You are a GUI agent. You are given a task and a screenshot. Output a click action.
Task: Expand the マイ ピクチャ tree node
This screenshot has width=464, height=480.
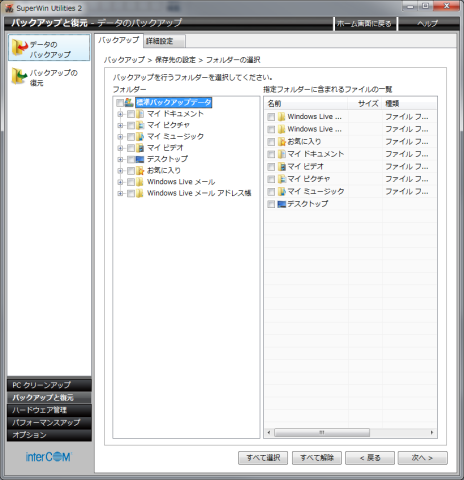tap(121, 126)
